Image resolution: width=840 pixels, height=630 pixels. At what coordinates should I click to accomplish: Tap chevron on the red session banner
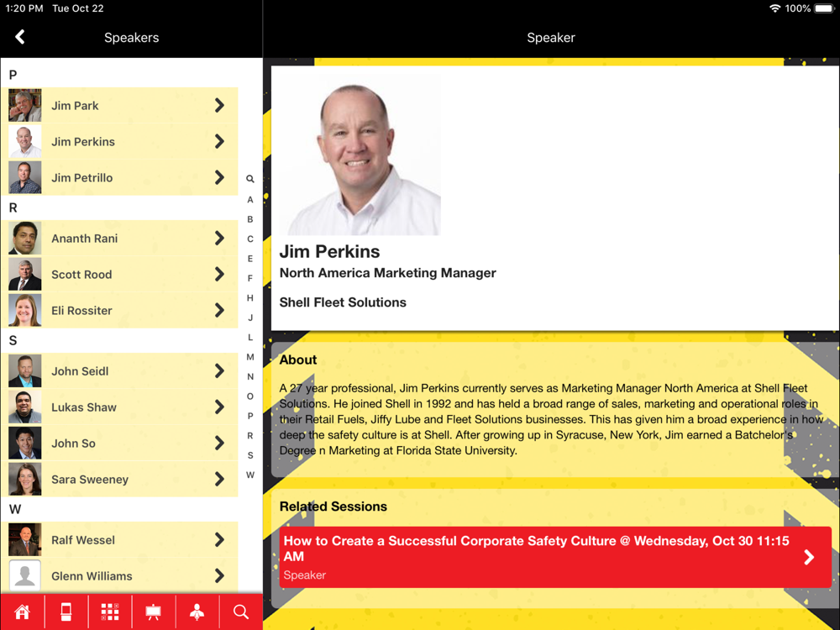tap(809, 557)
